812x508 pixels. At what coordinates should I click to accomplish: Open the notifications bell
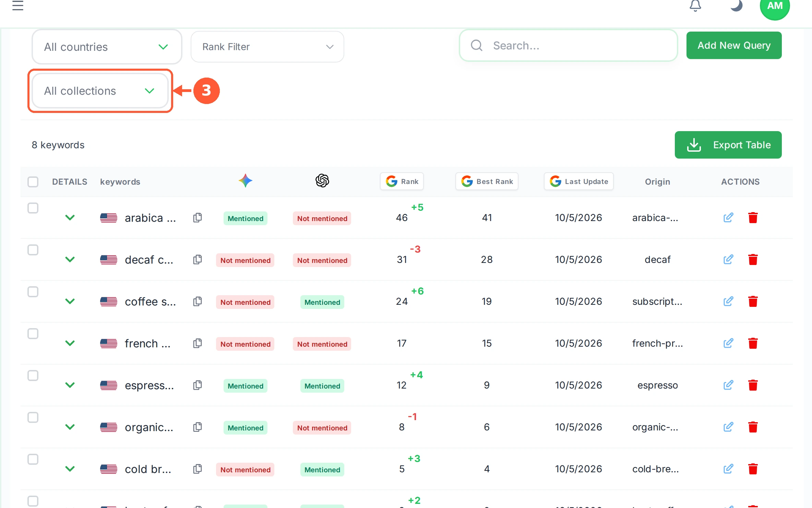pos(695,5)
